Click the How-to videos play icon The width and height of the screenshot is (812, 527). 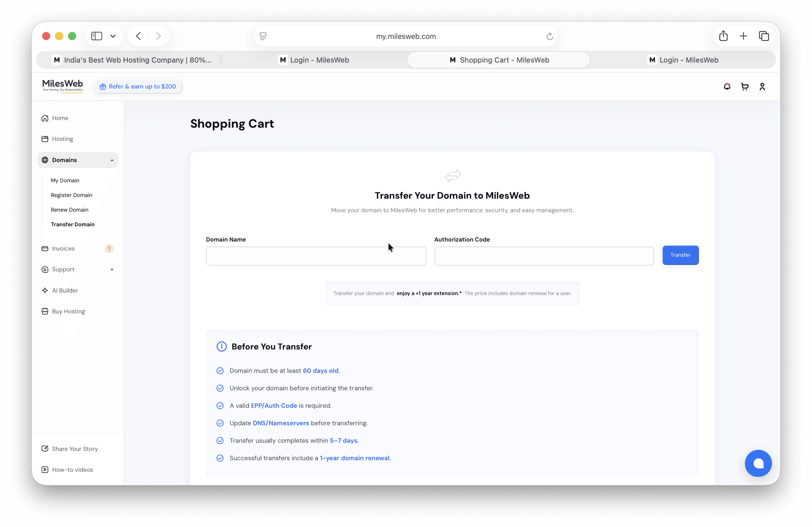coord(45,470)
